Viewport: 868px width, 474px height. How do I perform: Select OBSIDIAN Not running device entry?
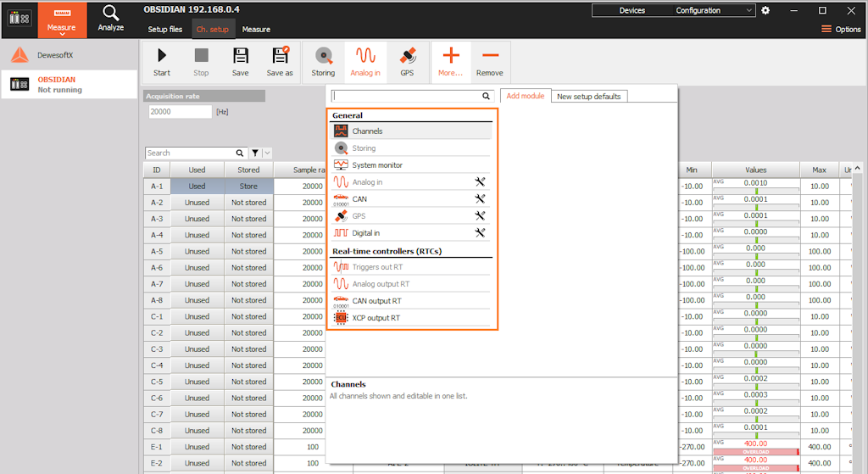pos(70,84)
